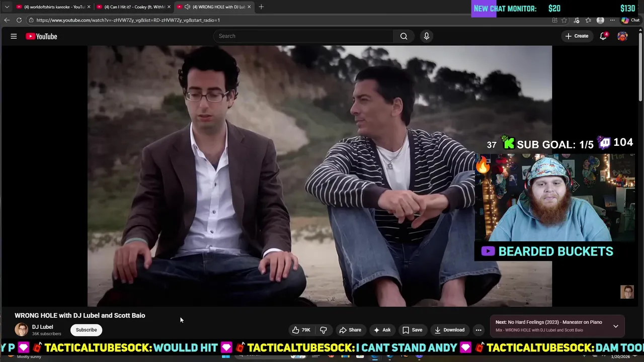Image resolution: width=644 pixels, height=362 pixels.
Task: Activate voice search microphone
Action: 427,36
